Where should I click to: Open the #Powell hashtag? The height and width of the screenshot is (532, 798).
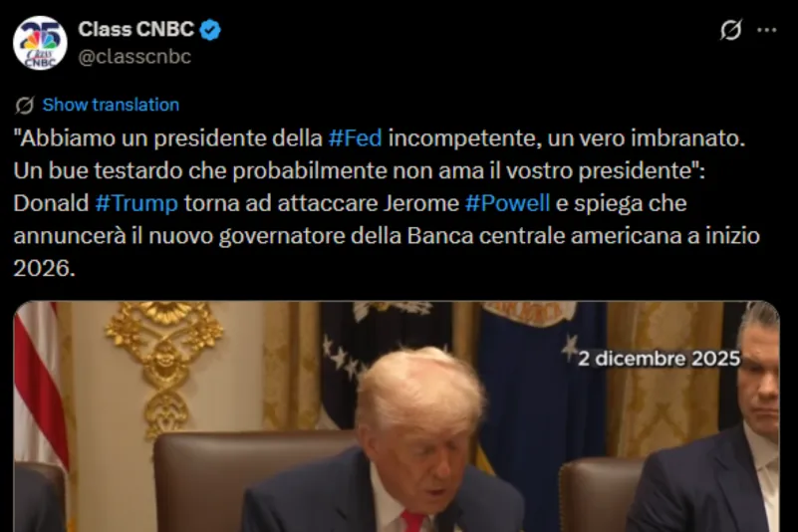(x=507, y=203)
